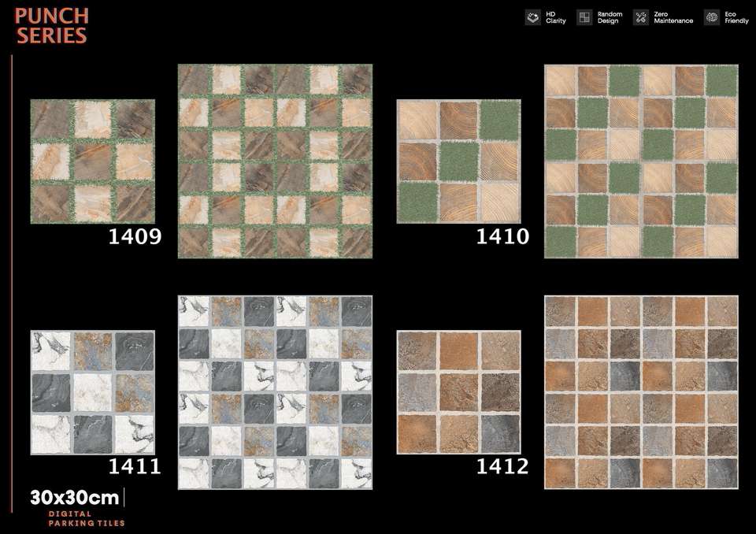The image size is (756, 534).
Task: Click the 1409 product code label
Action: 135,236
